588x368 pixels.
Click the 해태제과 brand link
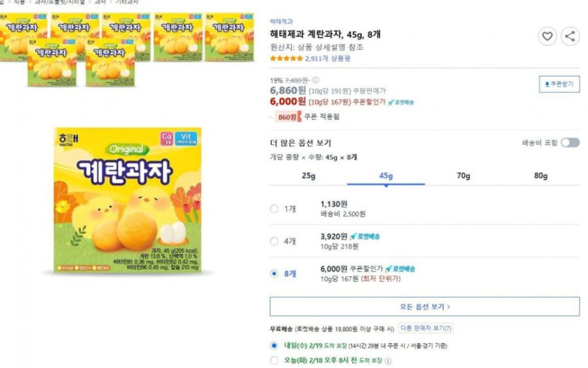point(282,22)
